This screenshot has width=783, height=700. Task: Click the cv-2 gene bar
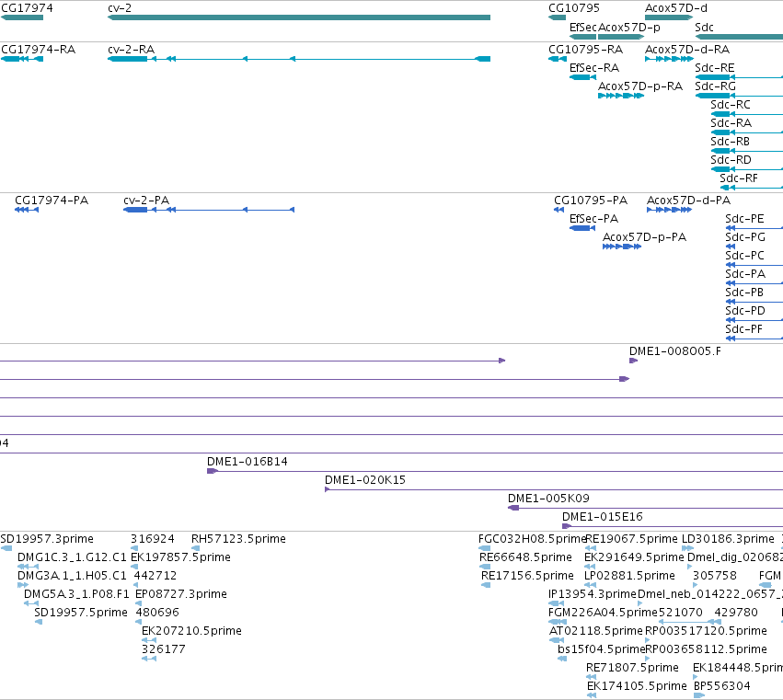[x=299, y=17]
